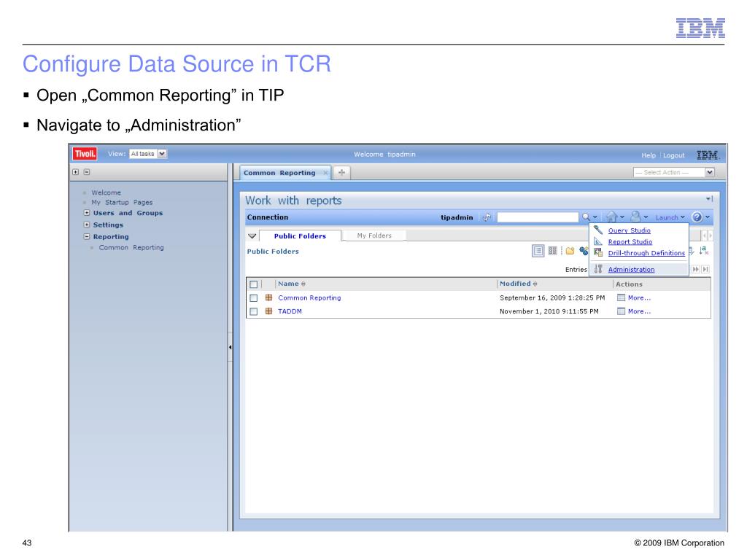The height and width of the screenshot is (560, 747).
Task: Open the Select Action dropdown
Action: click(x=673, y=172)
